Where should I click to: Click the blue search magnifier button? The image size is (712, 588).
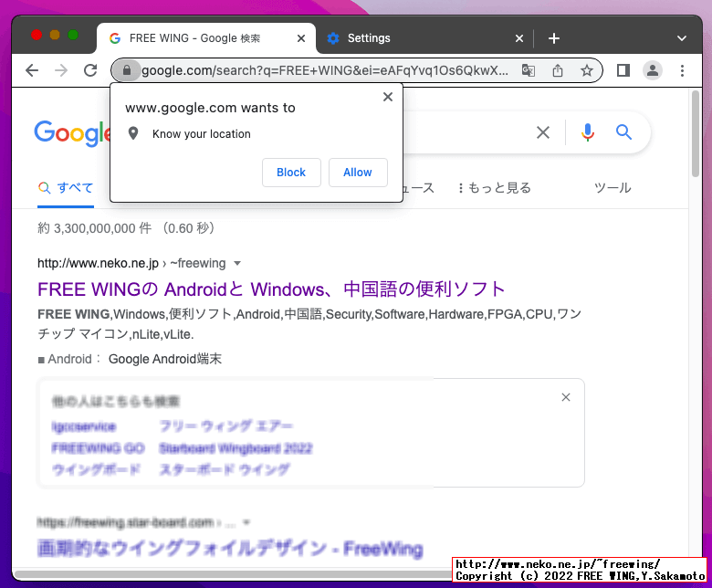[623, 132]
